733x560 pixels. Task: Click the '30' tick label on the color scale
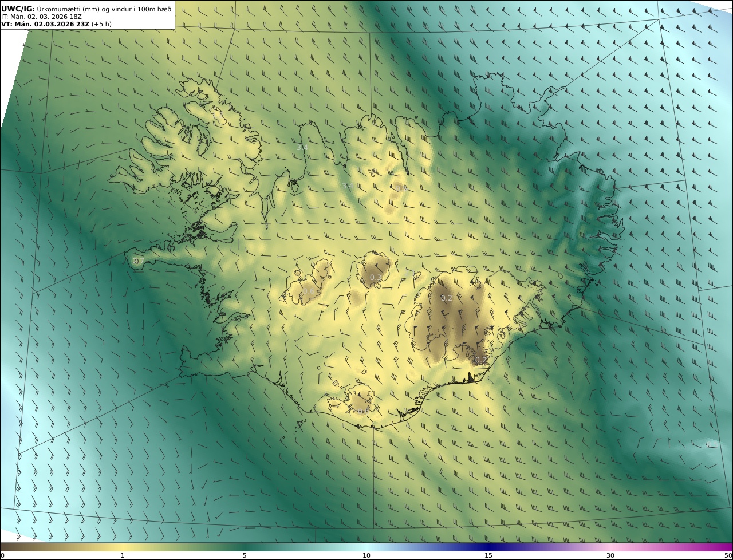click(610, 555)
